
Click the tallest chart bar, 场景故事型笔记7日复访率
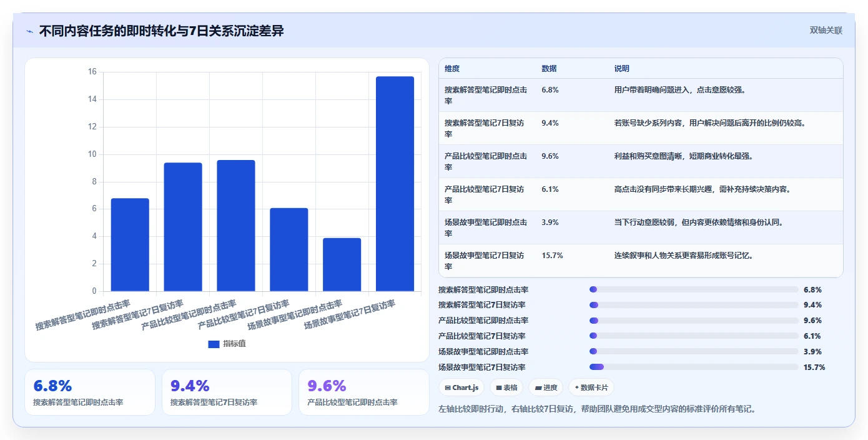(395, 184)
